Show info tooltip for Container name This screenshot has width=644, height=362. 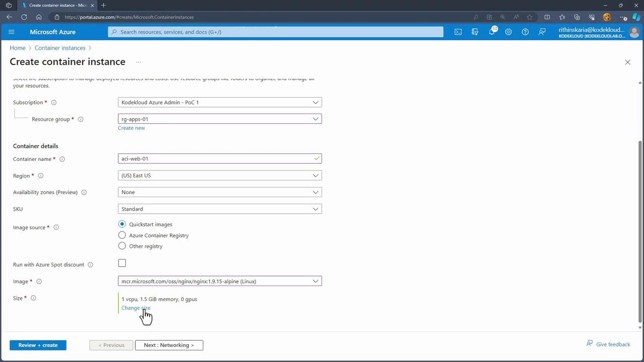click(x=62, y=159)
